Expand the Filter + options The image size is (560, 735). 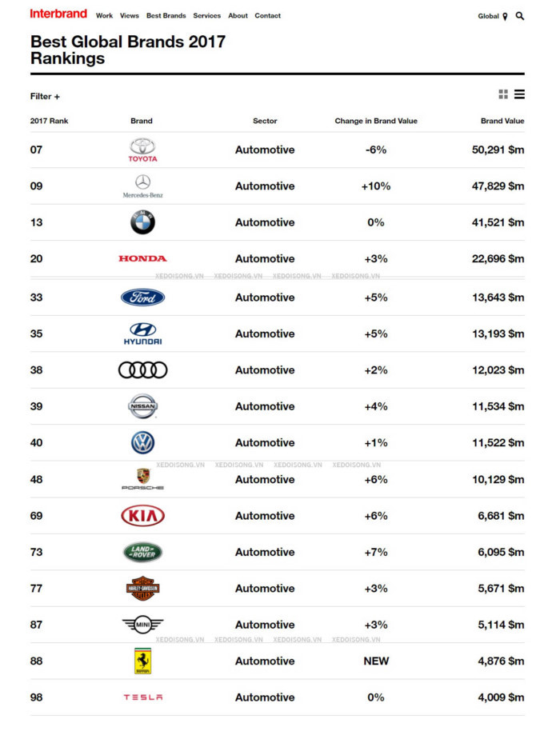45,97
